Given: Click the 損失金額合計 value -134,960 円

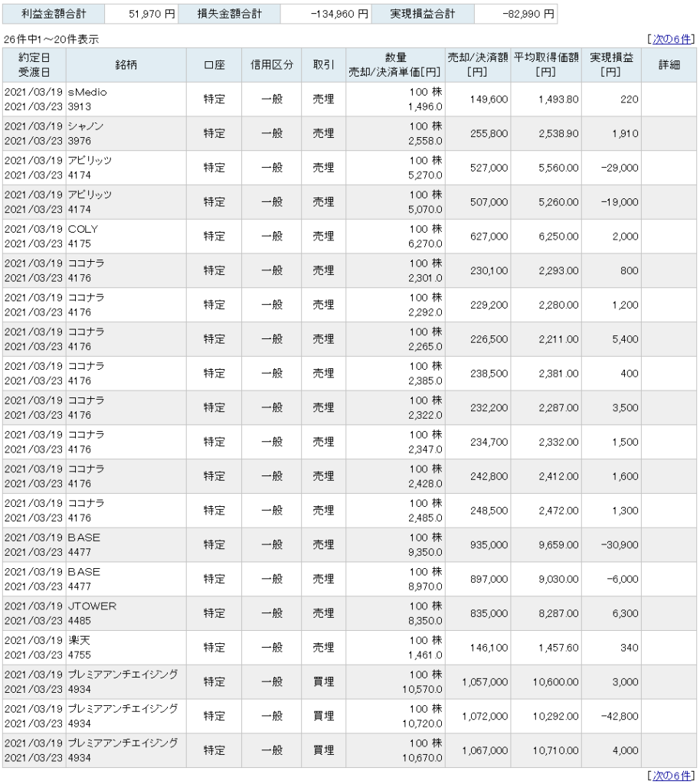Looking at the screenshot, I should pyautogui.click(x=339, y=14).
